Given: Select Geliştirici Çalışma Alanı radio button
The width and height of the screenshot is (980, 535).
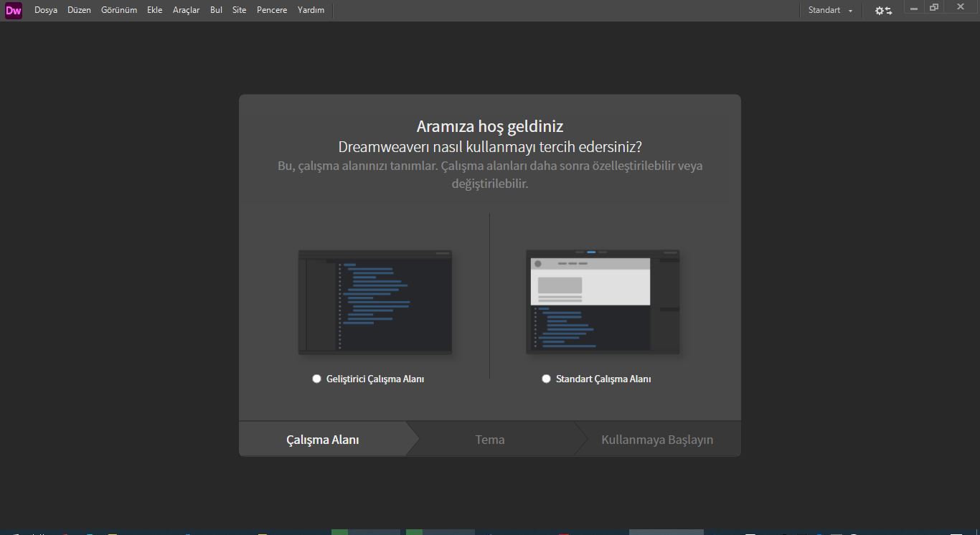Looking at the screenshot, I should [316, 379].
